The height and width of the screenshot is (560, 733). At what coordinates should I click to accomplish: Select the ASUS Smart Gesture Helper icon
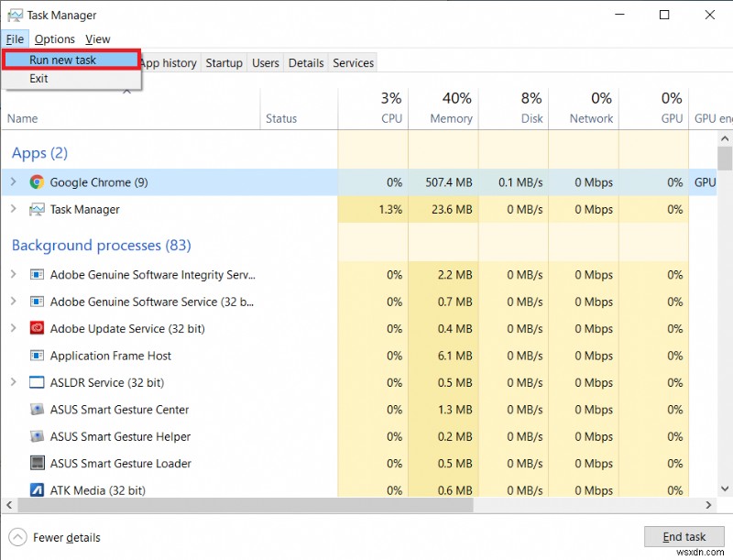(37, 436)
